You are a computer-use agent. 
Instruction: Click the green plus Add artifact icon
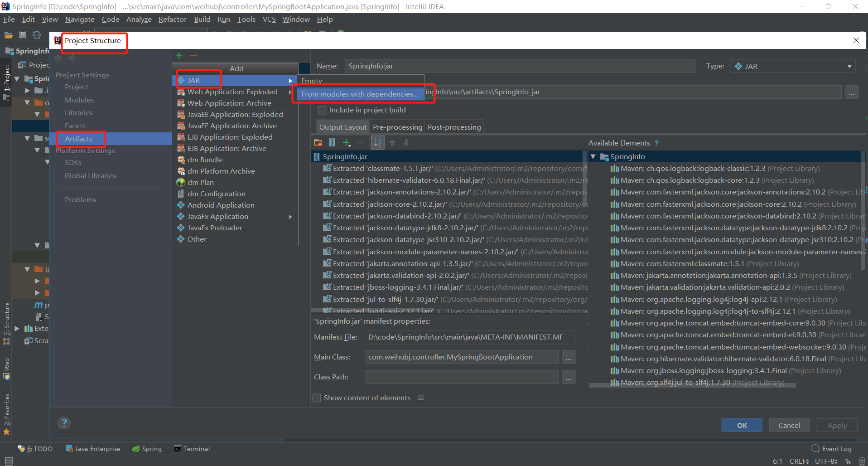(x=179, y=56)
